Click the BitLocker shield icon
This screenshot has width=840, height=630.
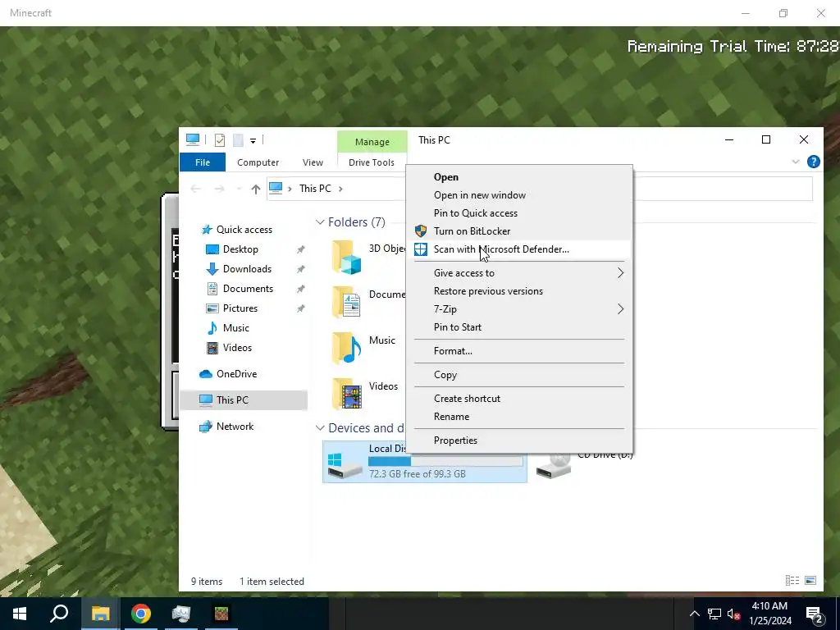[421, 231]
